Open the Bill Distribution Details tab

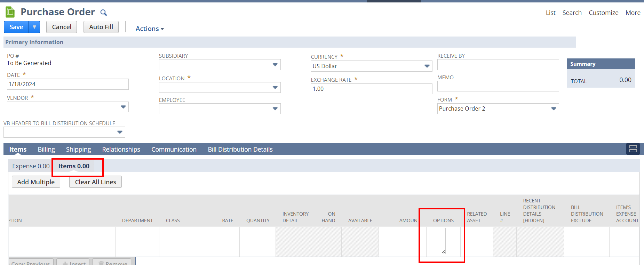(x=240, y=149)
